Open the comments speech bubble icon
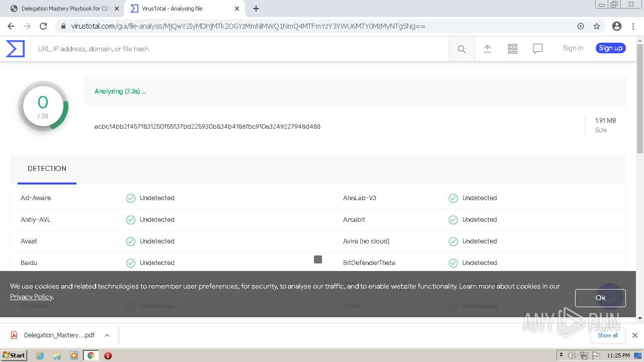Viewport: 644px width, 362px height. pos(537,48)
